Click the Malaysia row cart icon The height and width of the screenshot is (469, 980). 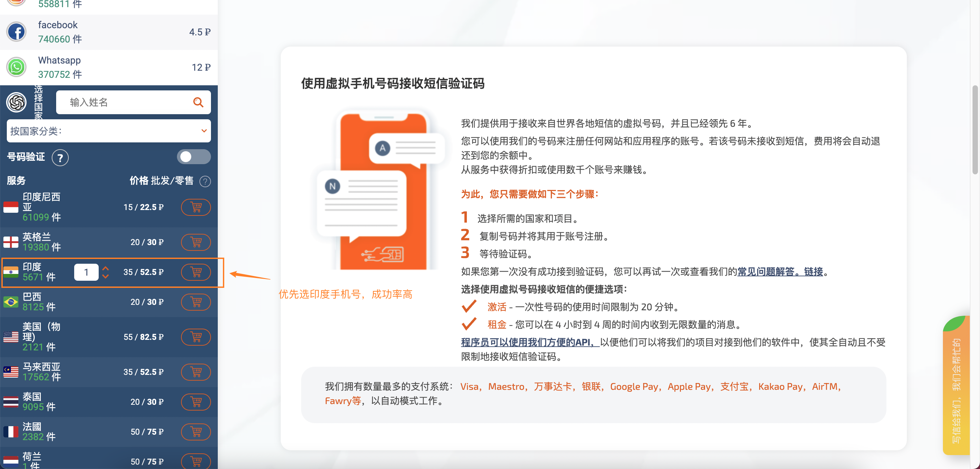point(196,372)
